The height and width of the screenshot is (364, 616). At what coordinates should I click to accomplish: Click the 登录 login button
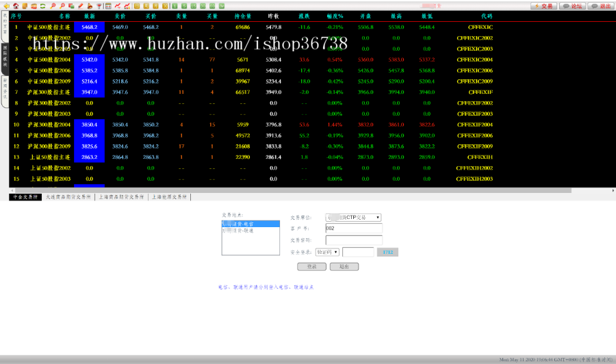(x=311, y=267)
